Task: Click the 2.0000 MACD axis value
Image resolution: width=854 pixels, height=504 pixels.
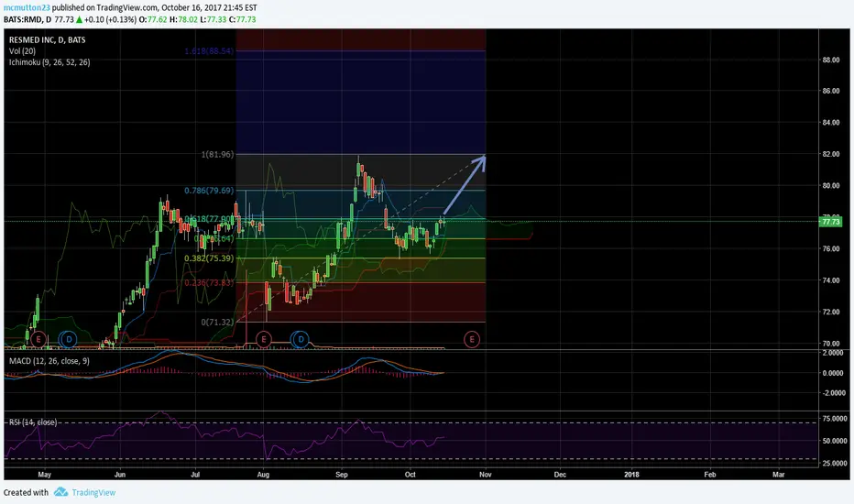Action: pyautogui.click(x=833, y=353)
